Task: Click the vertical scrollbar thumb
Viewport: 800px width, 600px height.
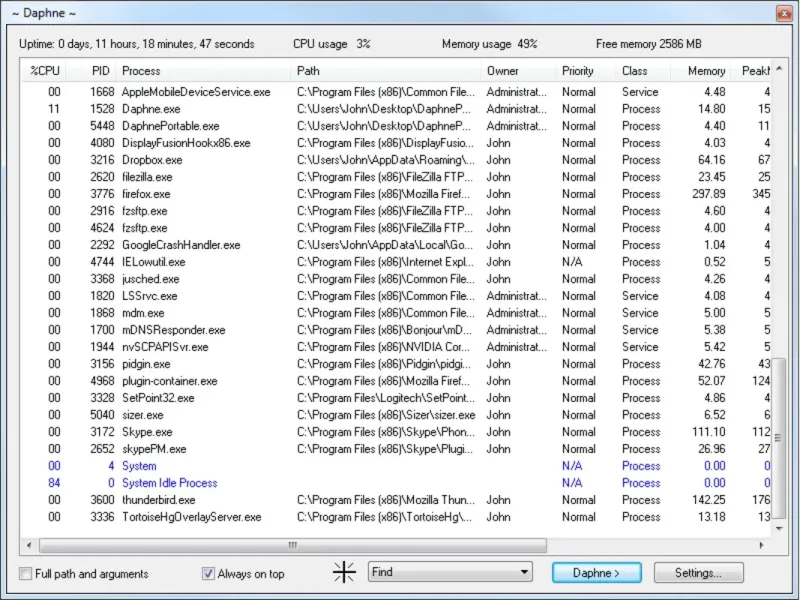Action: coord(779,438)
